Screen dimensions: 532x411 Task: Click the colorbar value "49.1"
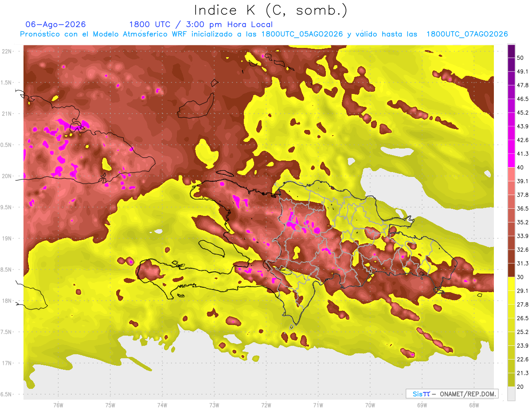[x=522, y=71]
